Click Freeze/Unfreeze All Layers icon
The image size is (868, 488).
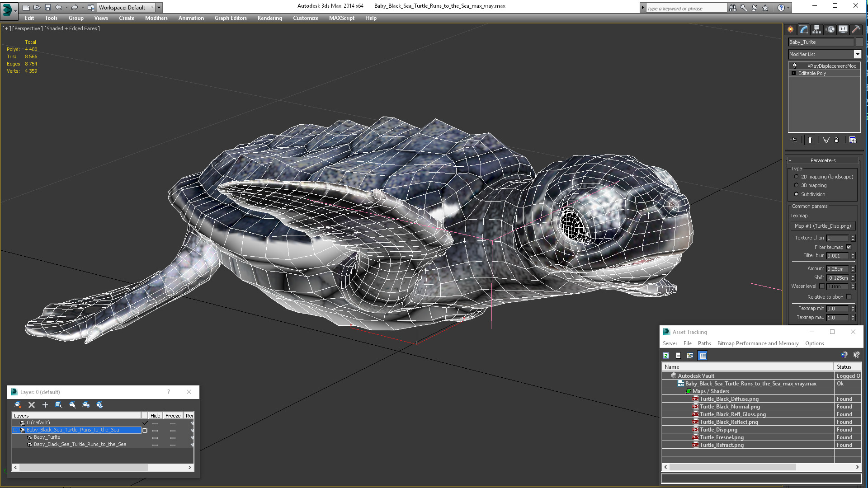pos(99,405)
